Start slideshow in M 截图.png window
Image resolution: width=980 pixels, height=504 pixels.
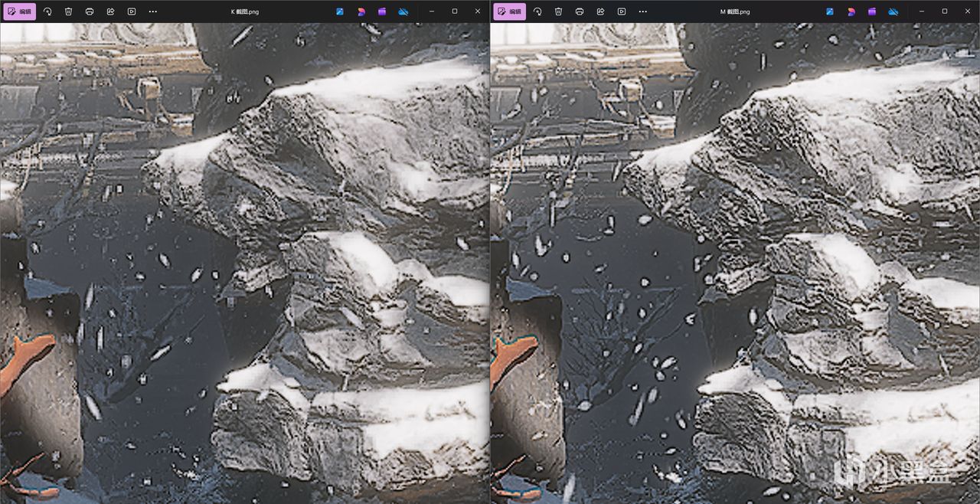pos(622,11)
